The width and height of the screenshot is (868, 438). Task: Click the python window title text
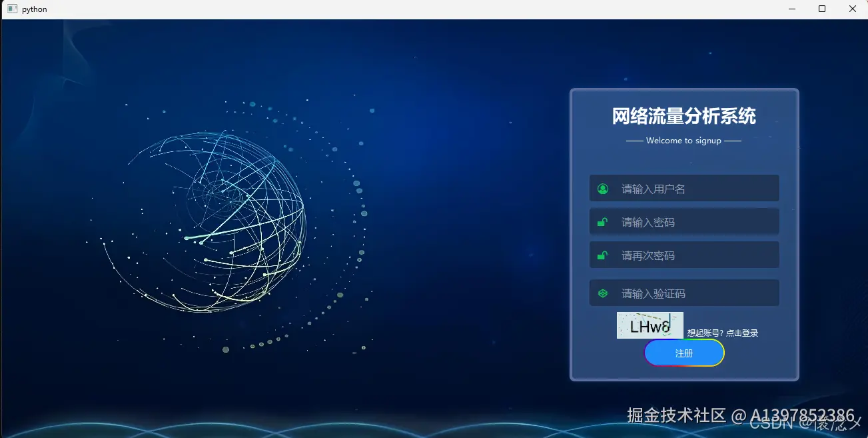[35, 9]
